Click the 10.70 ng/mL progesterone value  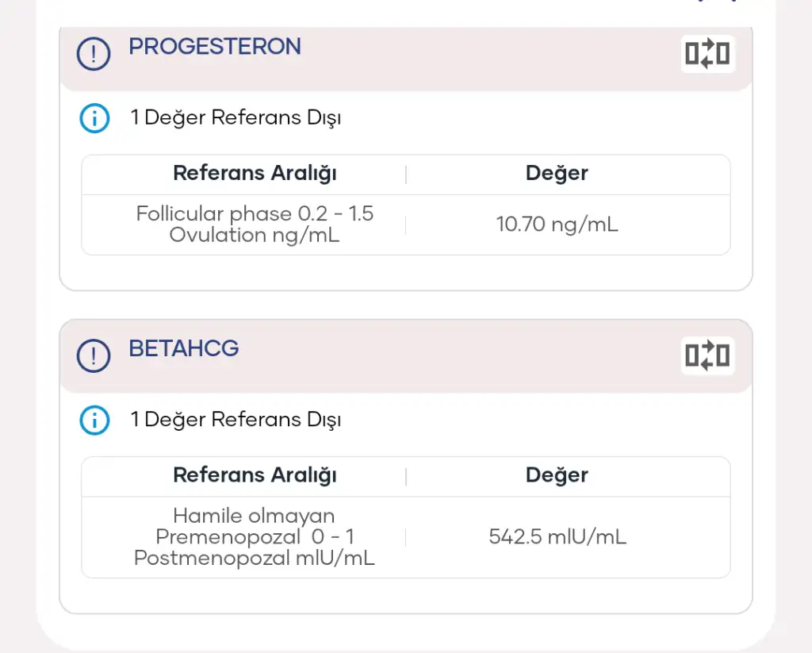(x=557, y=225)
